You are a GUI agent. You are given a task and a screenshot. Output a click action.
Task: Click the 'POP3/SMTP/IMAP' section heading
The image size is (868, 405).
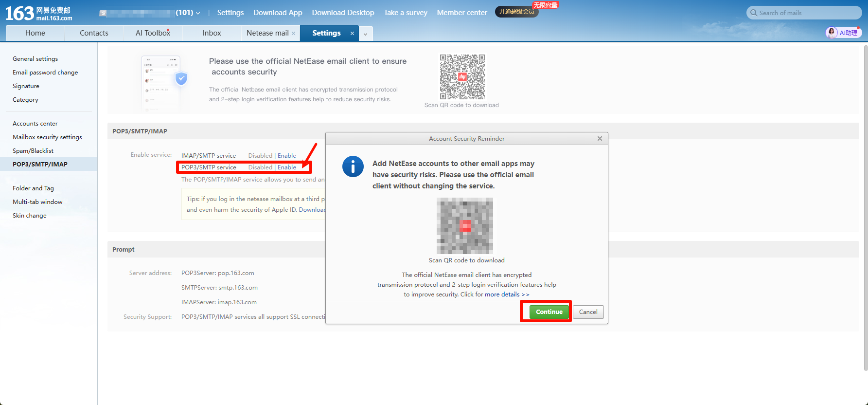[x=140, y=131]
